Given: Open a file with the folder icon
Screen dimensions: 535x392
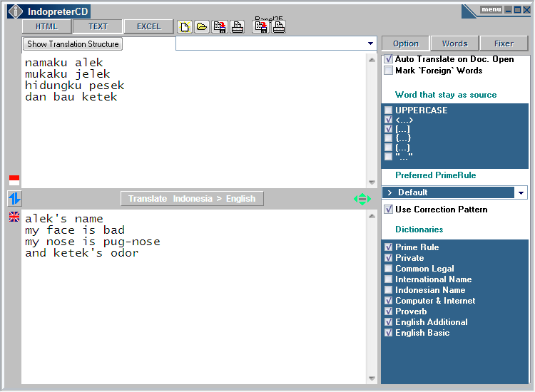Looking at the screenshot, I should pos(202,26).
